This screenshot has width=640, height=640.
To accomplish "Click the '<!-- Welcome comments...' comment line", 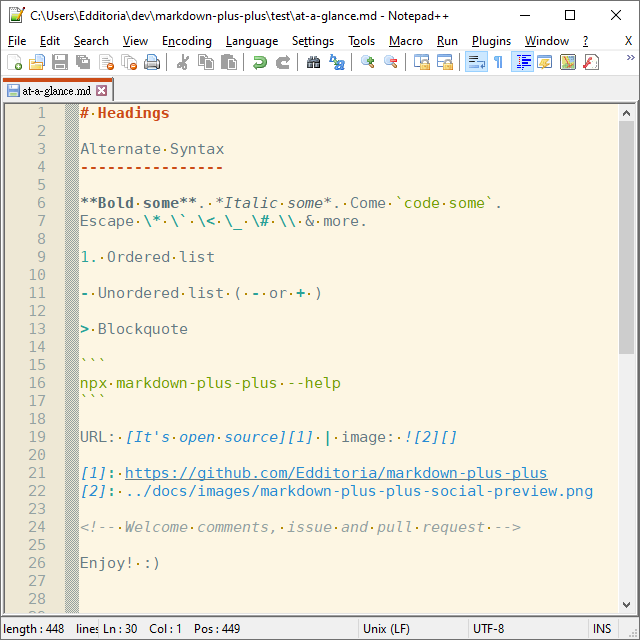I will click(x=300, y=527).
